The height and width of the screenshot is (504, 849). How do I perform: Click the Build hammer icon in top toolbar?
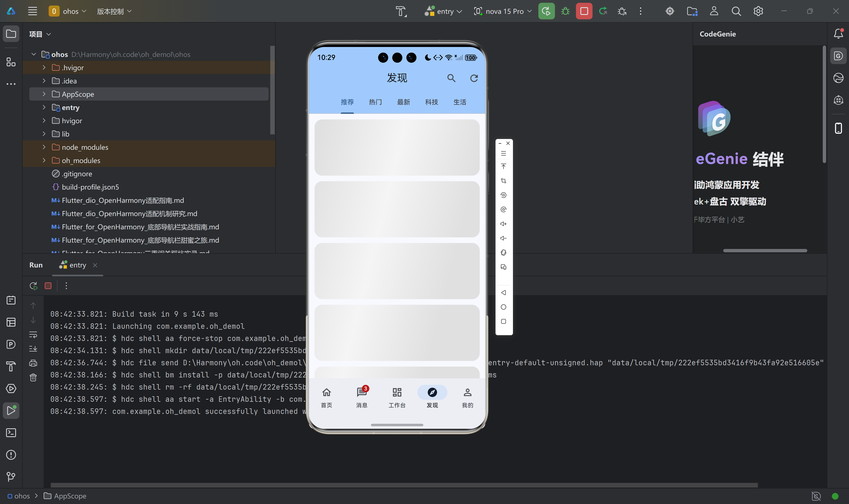(401, 11)
